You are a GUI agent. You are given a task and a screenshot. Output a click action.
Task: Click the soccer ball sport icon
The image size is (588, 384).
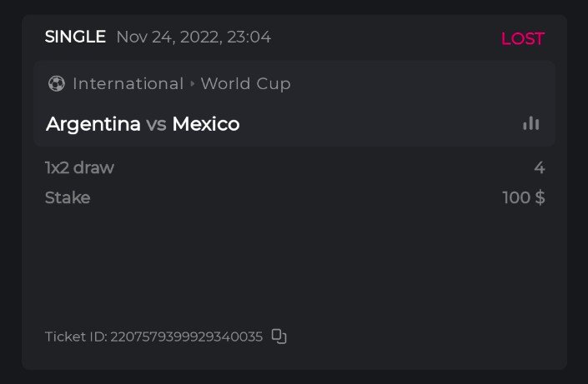[56, 83]
